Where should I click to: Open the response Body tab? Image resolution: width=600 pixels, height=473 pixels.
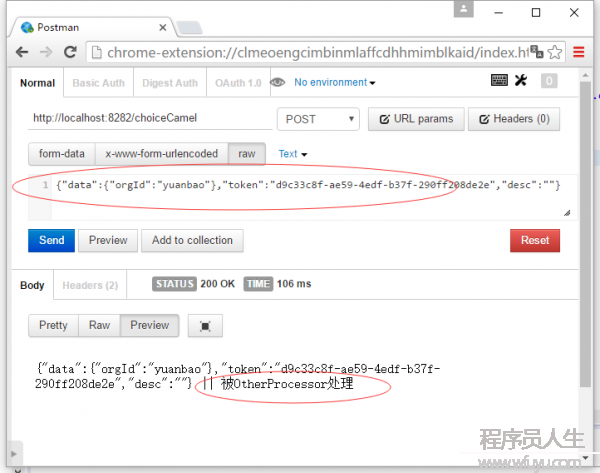tap(33, 285)
